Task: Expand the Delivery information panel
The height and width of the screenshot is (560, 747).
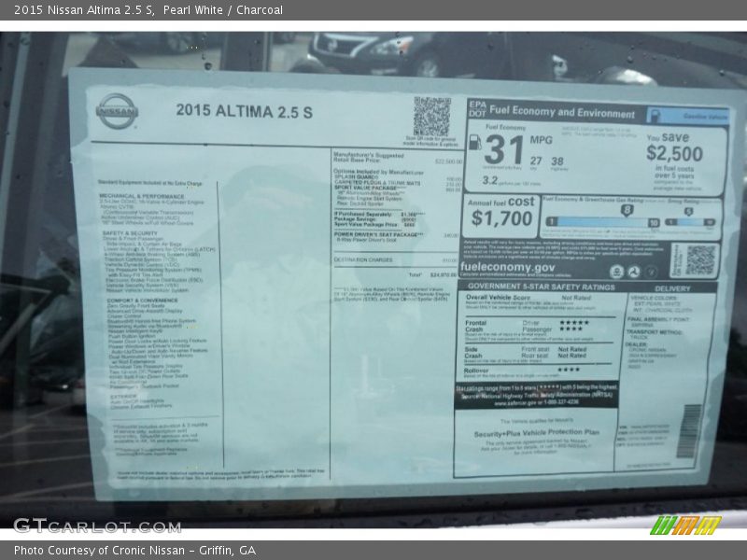Action: [673, 287]
